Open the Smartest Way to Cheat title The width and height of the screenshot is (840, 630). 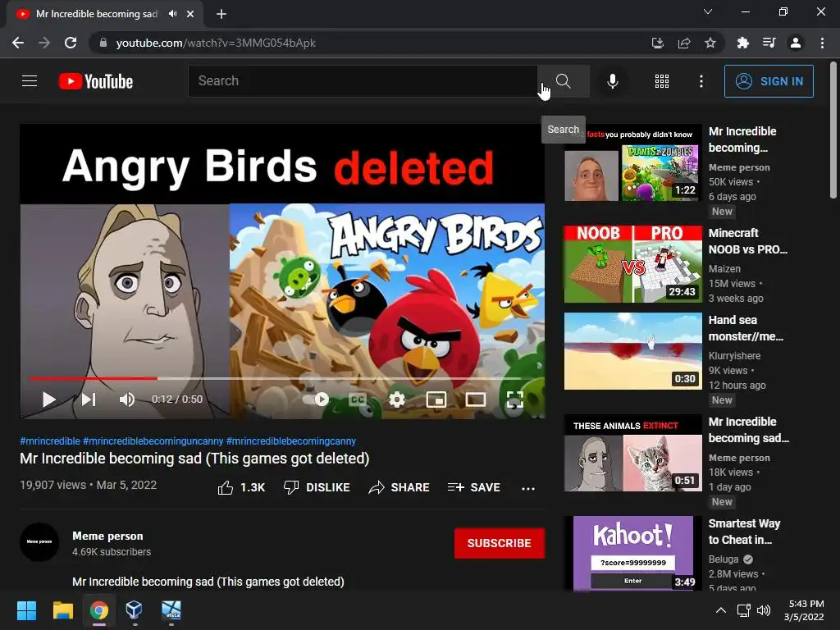click(x=744, y=532)
